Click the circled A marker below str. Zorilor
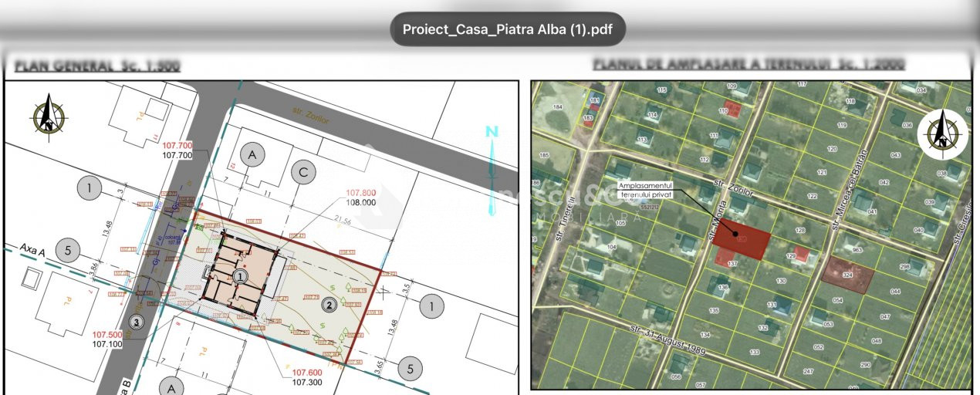The width and height of the screenshot is (980, 395). coord(252,155)
